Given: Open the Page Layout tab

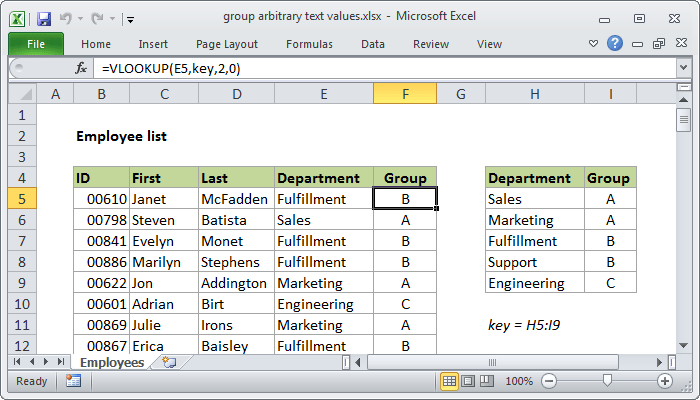Looking at the screenshot, I should (227, 44).
